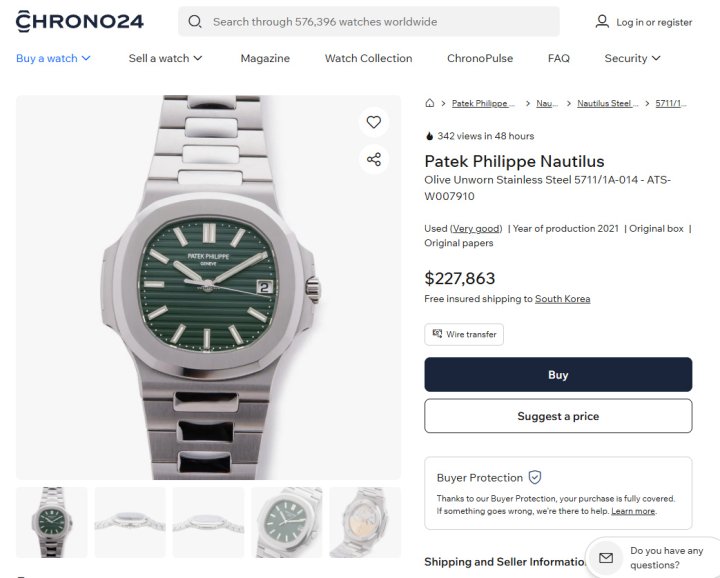The image size is (720, 578).
Task: Expand the Sell a watch dropdown
Action: 165,58
